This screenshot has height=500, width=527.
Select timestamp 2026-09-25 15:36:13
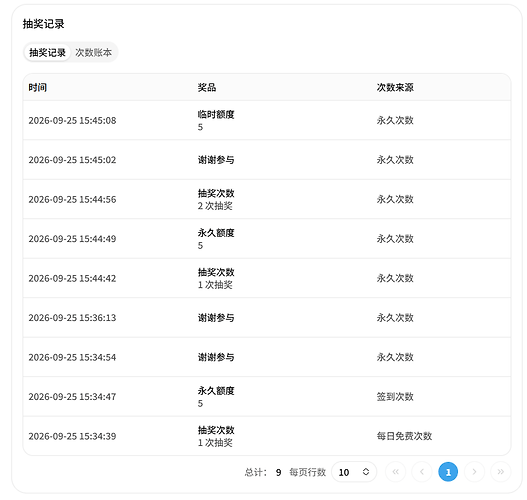point(72,318)
